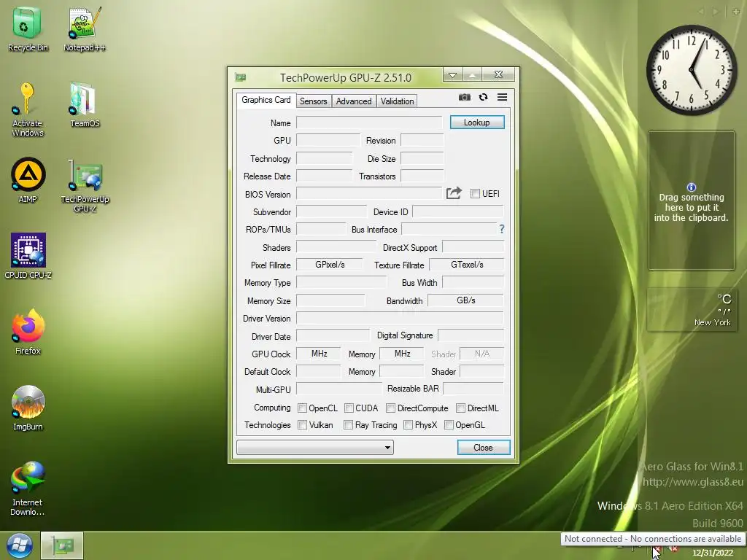Screen dimensions: 747x560
Task: Click the Texture Fillrate GTexel/s field
Action: [x=466, y=265]
